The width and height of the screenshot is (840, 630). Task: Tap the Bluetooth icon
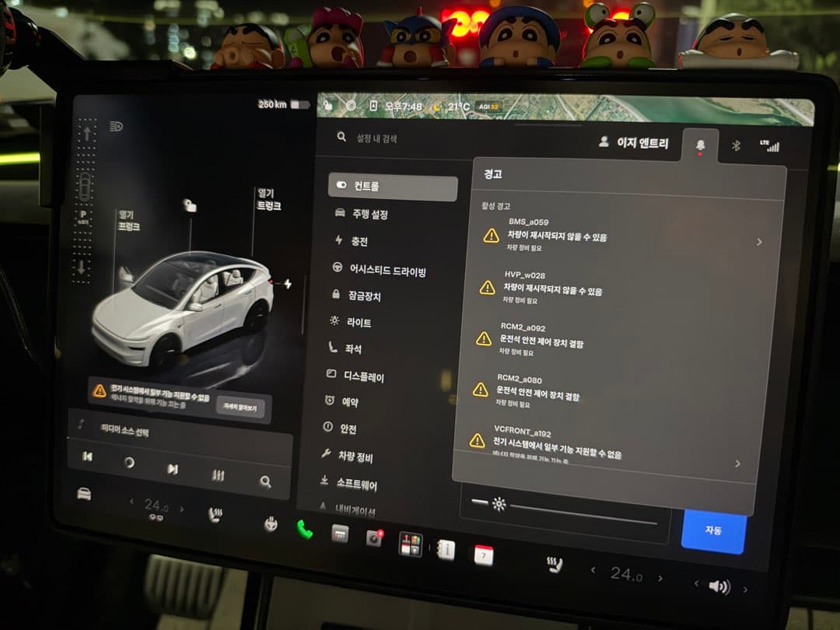736,145
